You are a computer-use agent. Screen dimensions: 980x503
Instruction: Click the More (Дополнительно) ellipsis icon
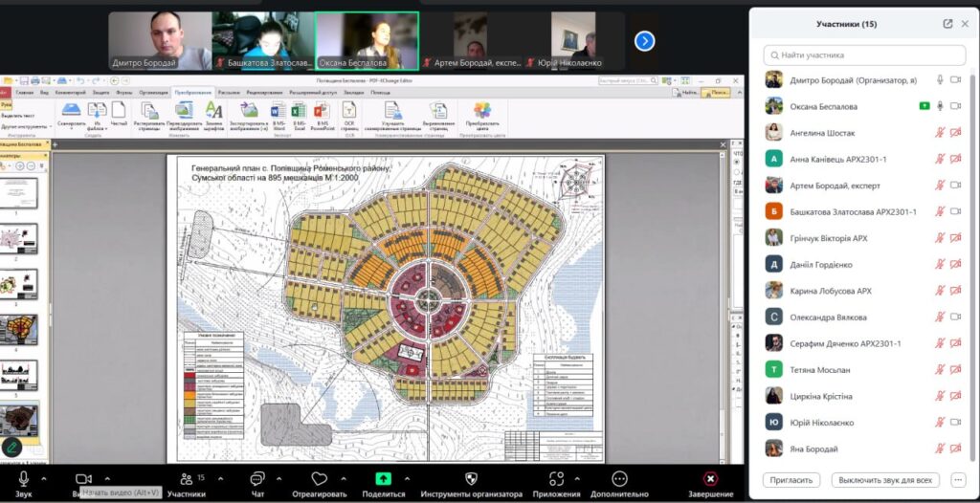[619, 478]
